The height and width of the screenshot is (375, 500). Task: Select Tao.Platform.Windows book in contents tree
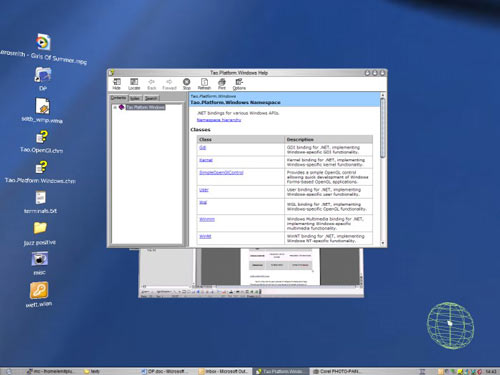click(145, 107)
